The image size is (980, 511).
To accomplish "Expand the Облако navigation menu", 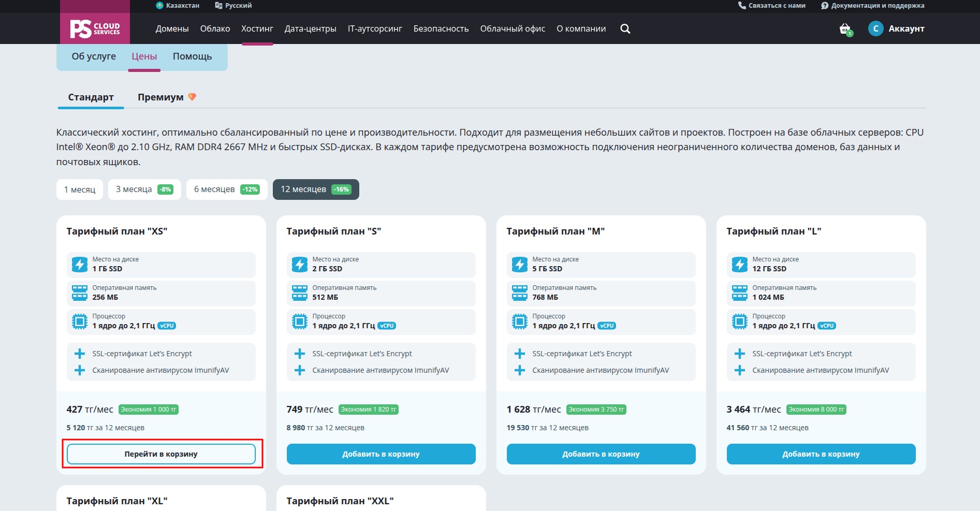I will point(215,29).
